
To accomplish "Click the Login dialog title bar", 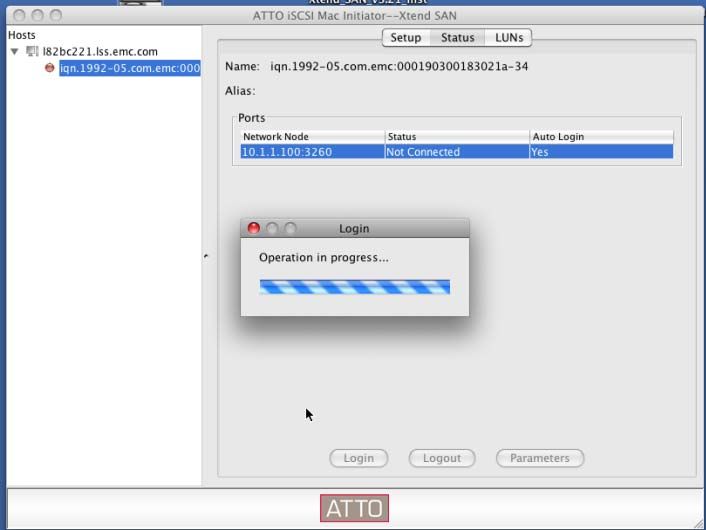I will [x=355, y=228].
